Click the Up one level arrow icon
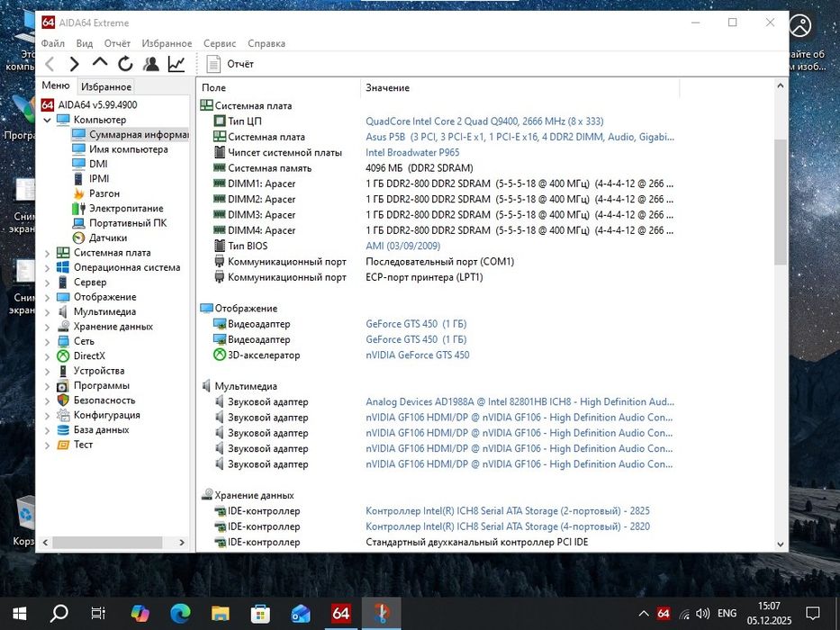840x630 pixels. point(100,64)
